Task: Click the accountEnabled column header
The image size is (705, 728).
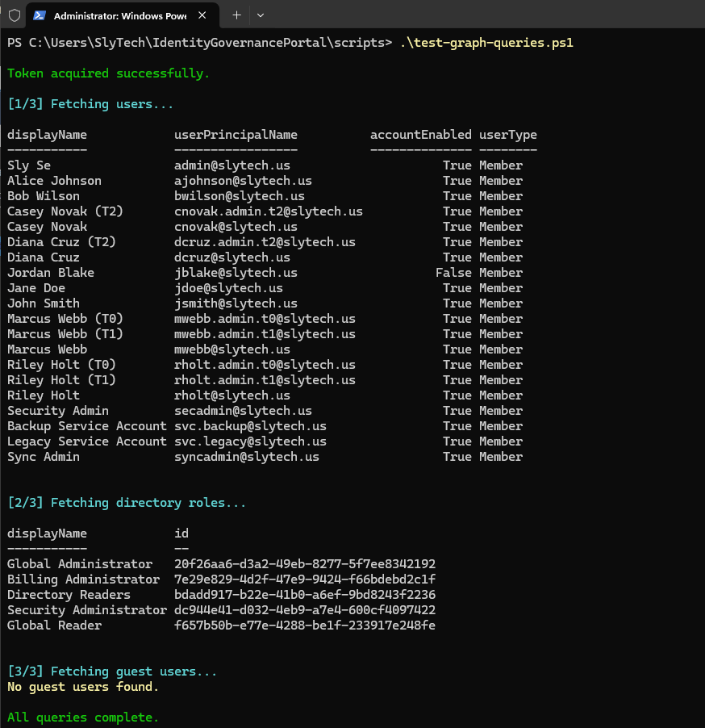Action: coord(421,135)
